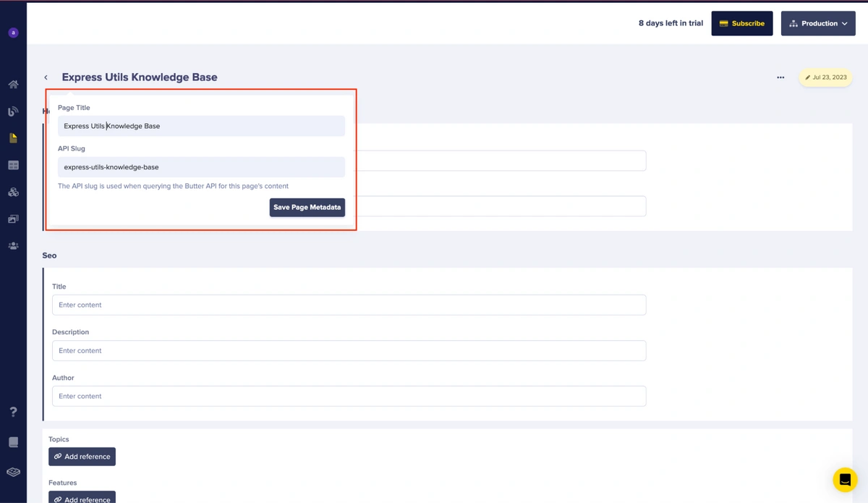The image size is (868, 503).
Task: Open the chat support widget
Action: (844, 479)
